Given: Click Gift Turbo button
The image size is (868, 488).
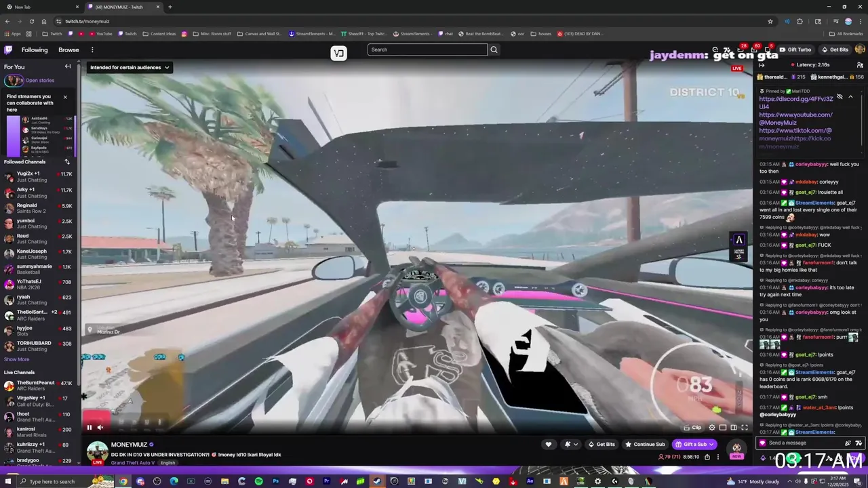Looking at the screenshot, I should click(795, 49).
